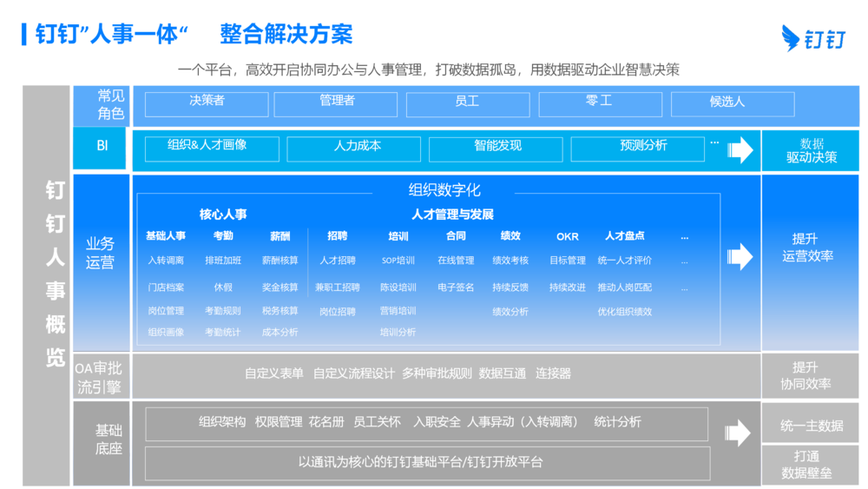Click the 门店档案 item
This screenshot has height=489, width=868.
coord(166,287)
